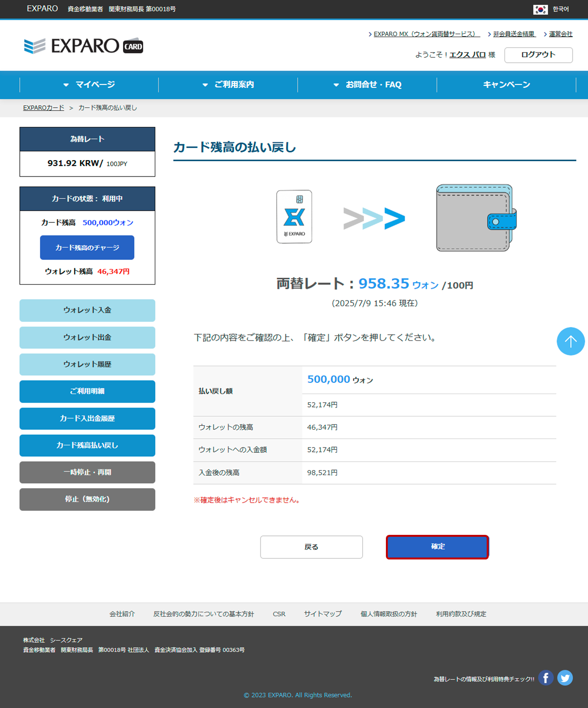Screen dimensions: 588x708
Task: Open the キャンペーン menu item
Action: (506, 85)
